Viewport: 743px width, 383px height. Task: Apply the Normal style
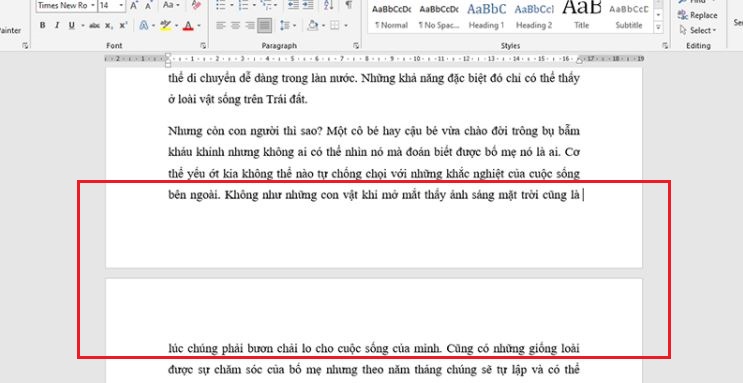pos(391,17)
